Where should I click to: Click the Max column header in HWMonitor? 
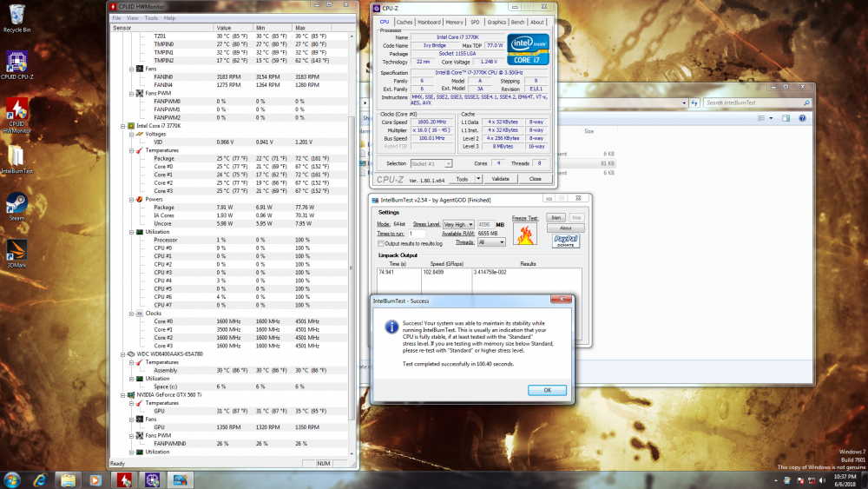tap(312, 28)
